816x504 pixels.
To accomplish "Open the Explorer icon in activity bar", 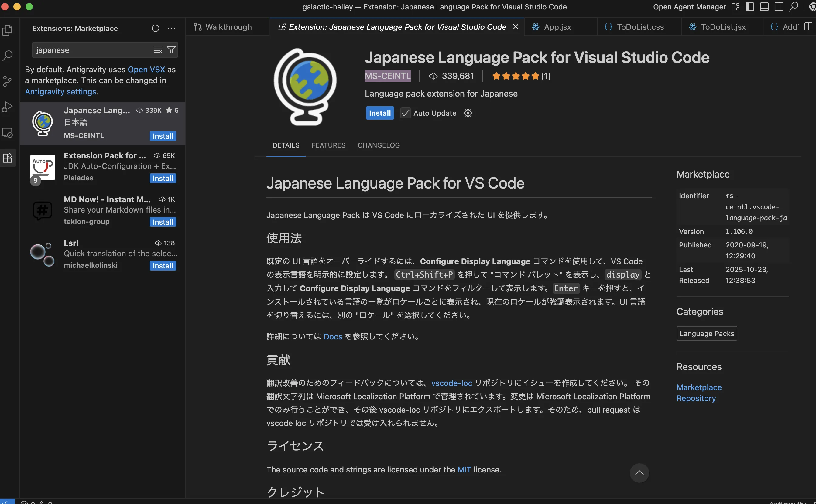I will 8,30.
